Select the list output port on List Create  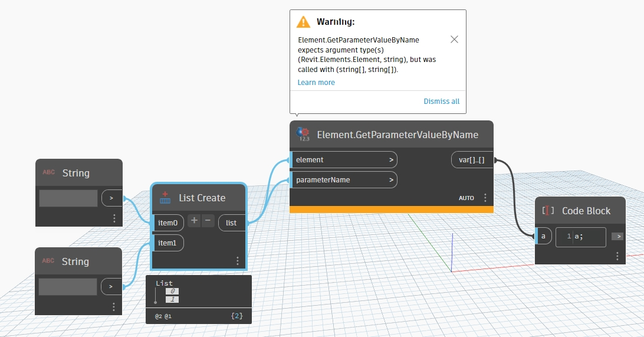[x=232, y=223]
